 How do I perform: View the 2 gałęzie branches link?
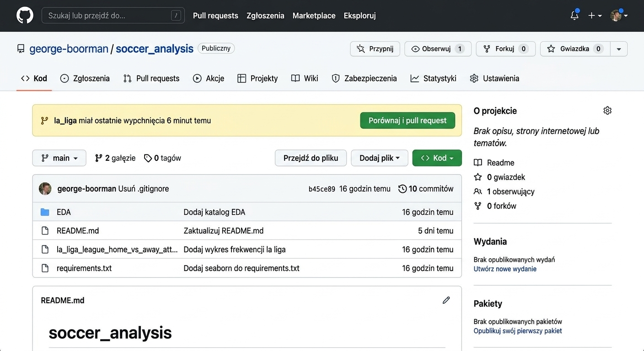115,158
